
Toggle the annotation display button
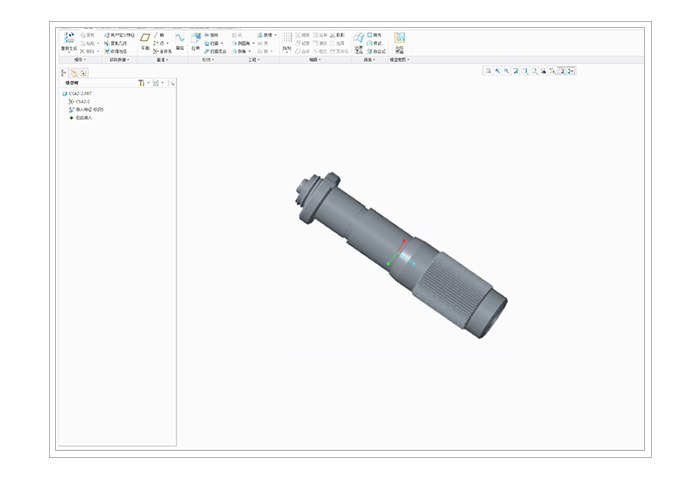point(561,71)
